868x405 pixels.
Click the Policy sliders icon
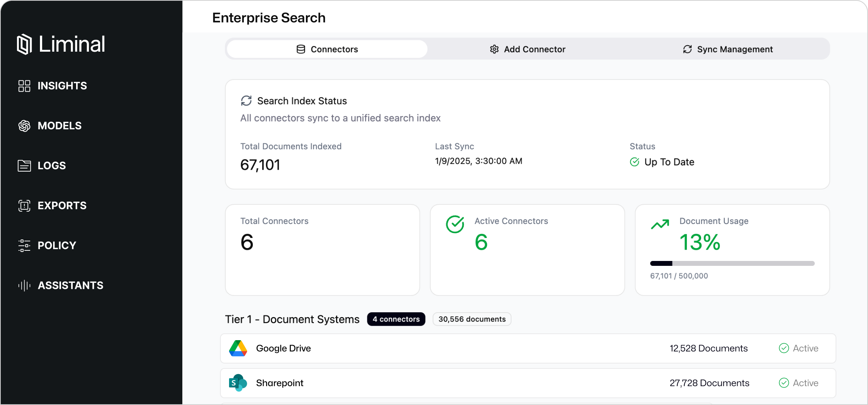tap(24, 245)
